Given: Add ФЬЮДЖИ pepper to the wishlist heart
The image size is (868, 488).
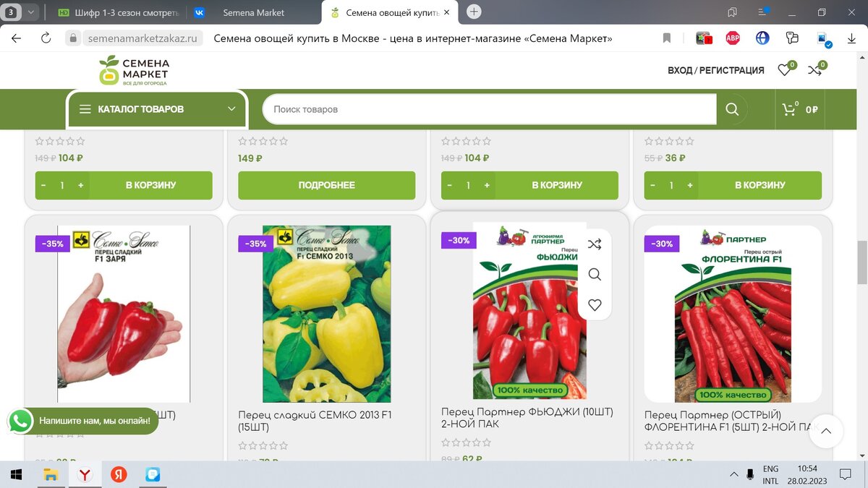Looking at the screenshot, I should click(595, 305).
